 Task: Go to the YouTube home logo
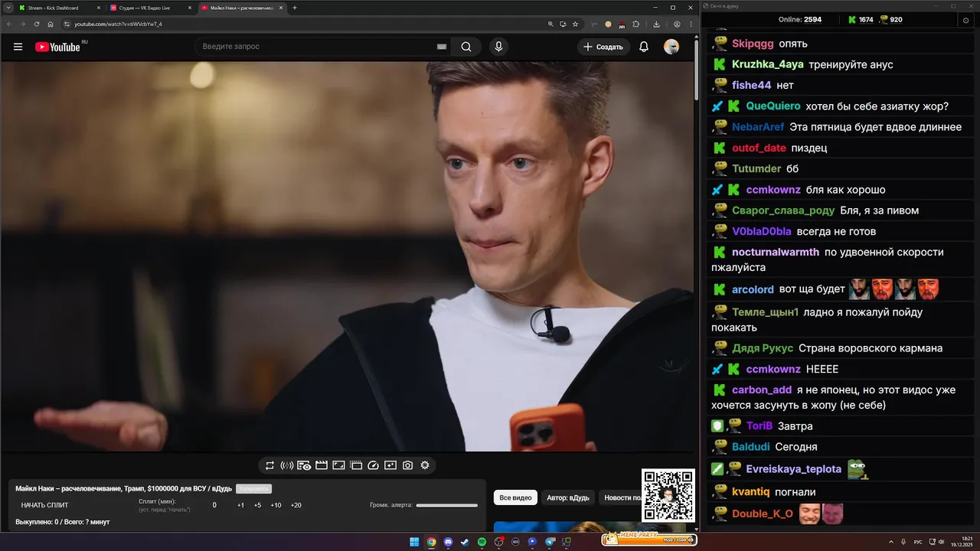coord(57,47)
